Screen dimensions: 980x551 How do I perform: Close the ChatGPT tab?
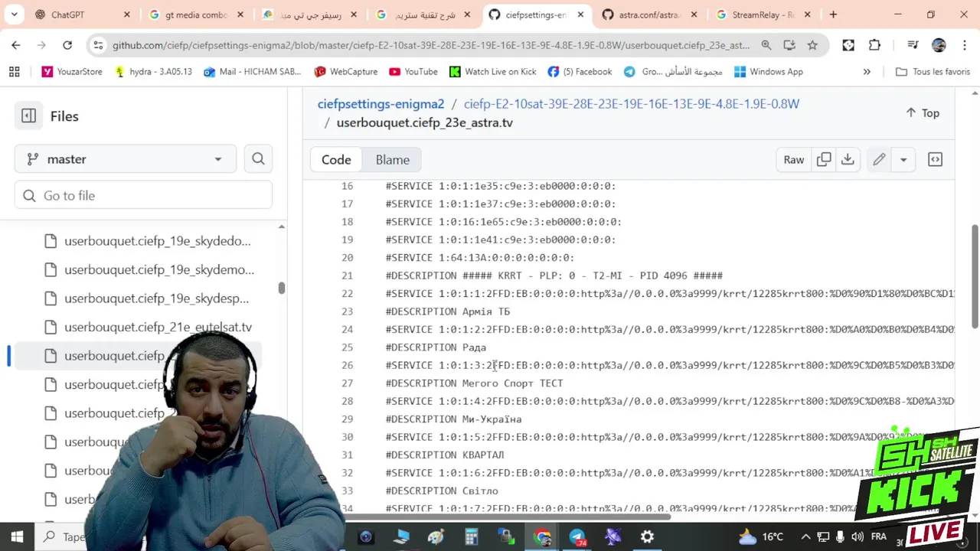pyautogui.click(x=127, y=15)
